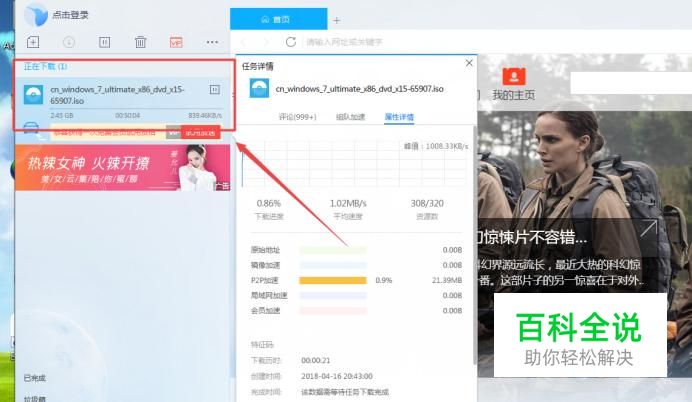
Task: Open the orange 我的主页 profile icon
Action: (514, 76)
